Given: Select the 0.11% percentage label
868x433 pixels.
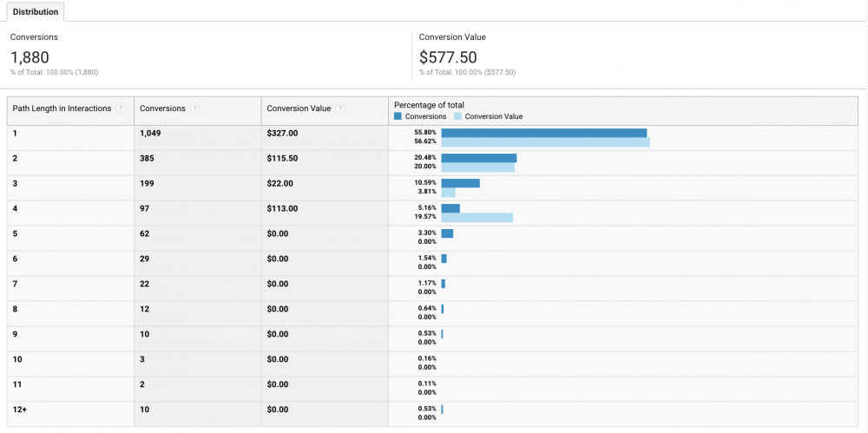Looking at the screenshot, I should point(427,384).
